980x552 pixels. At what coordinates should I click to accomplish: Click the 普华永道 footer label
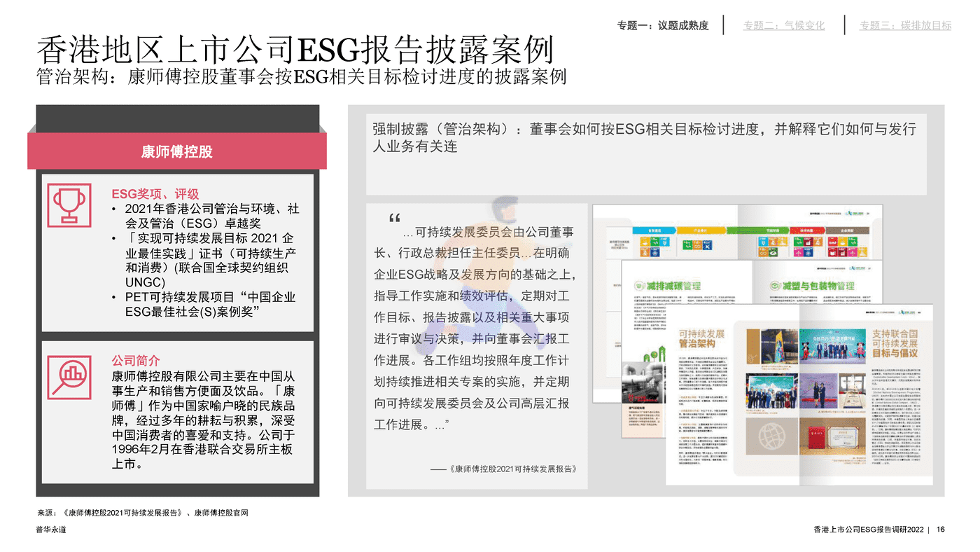52,530
